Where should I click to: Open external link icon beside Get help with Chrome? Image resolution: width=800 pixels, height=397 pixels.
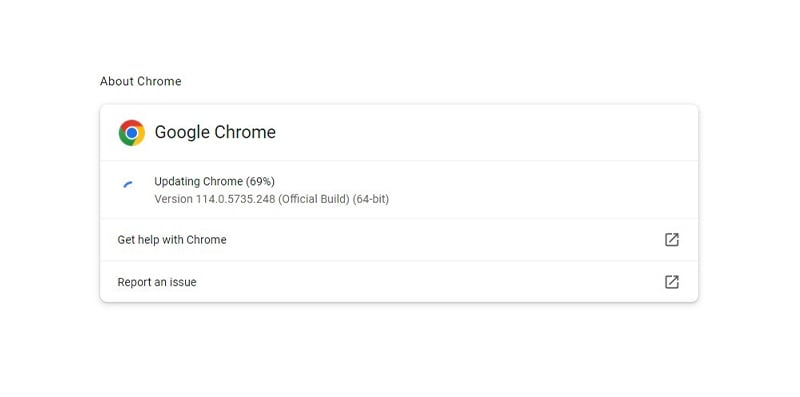coord(671,240)
